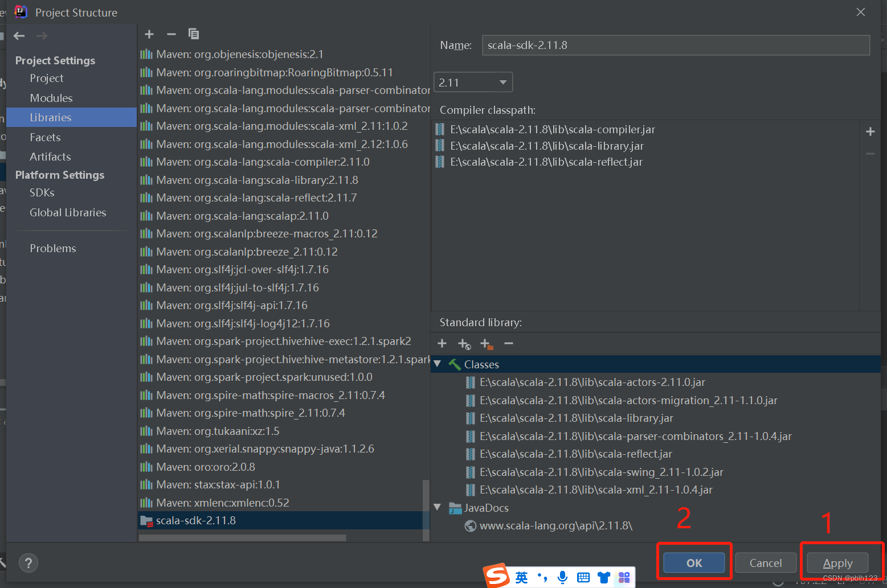The image size is (887, 588).
Task: Open the Scala version 2.11 dropdown
Action: pyautogui.click(x=473, y=83)
